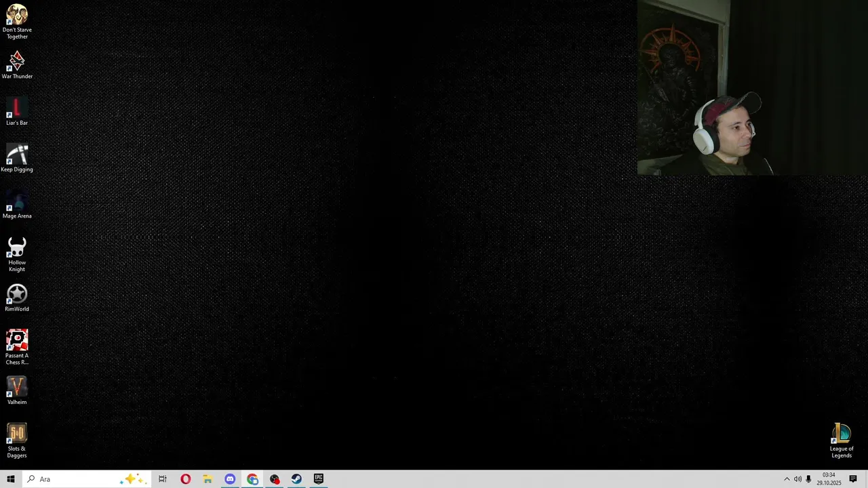Select the Liar's Bar desktop shortcut
This screenshot has width=868, height=488.
(17, 112)
